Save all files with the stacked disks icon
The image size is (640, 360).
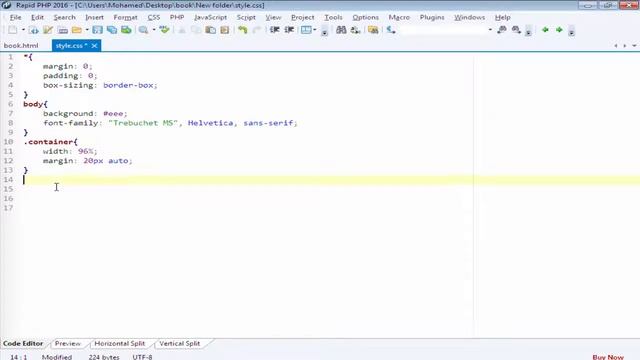click(111, 30)
